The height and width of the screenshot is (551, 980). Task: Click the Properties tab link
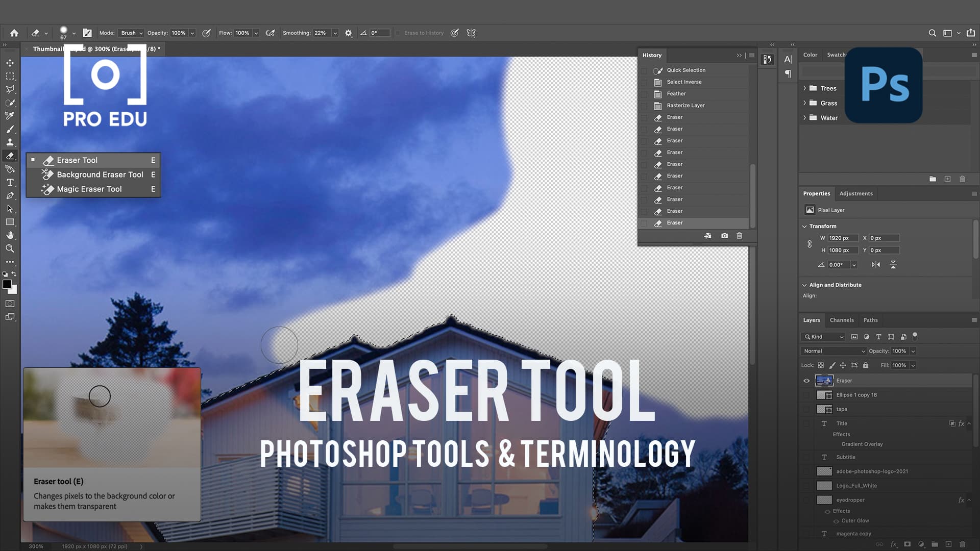click(816, 193)
